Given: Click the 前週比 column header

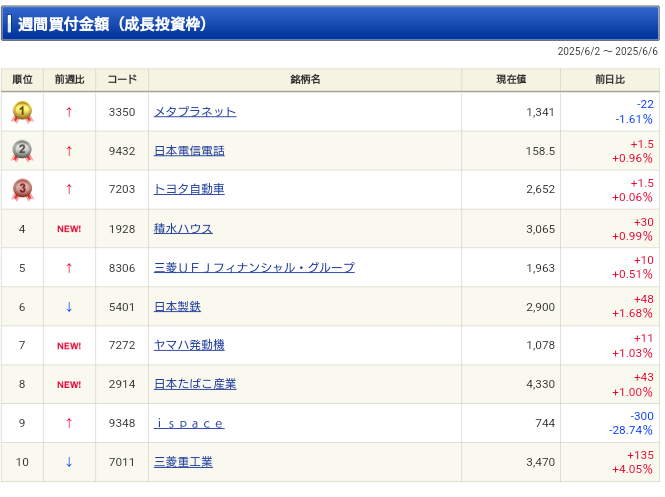Looking at the screenshot, I should (70, 79).
